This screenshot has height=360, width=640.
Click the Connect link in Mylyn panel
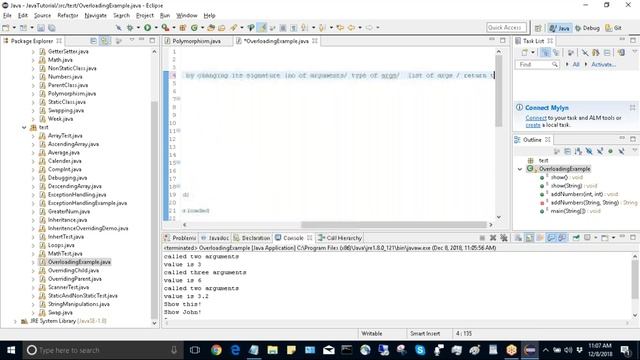tap(536, 118)
